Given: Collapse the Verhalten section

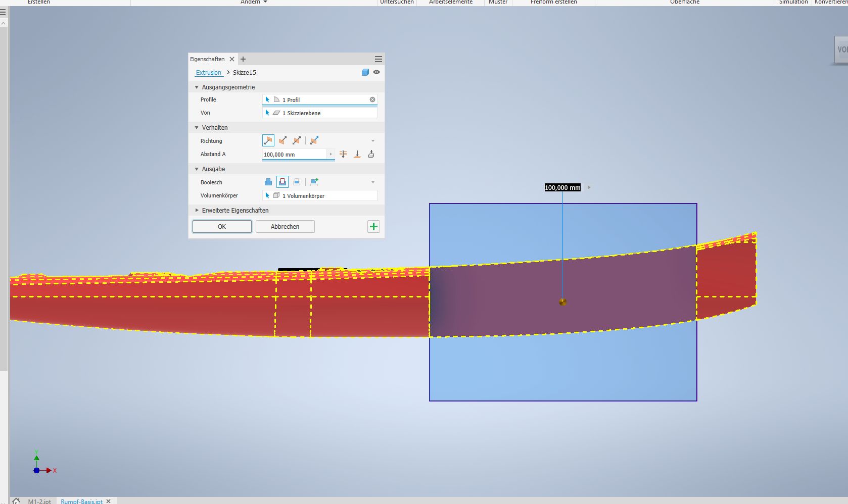Looking at the screenshot, I should click(197, 128).
